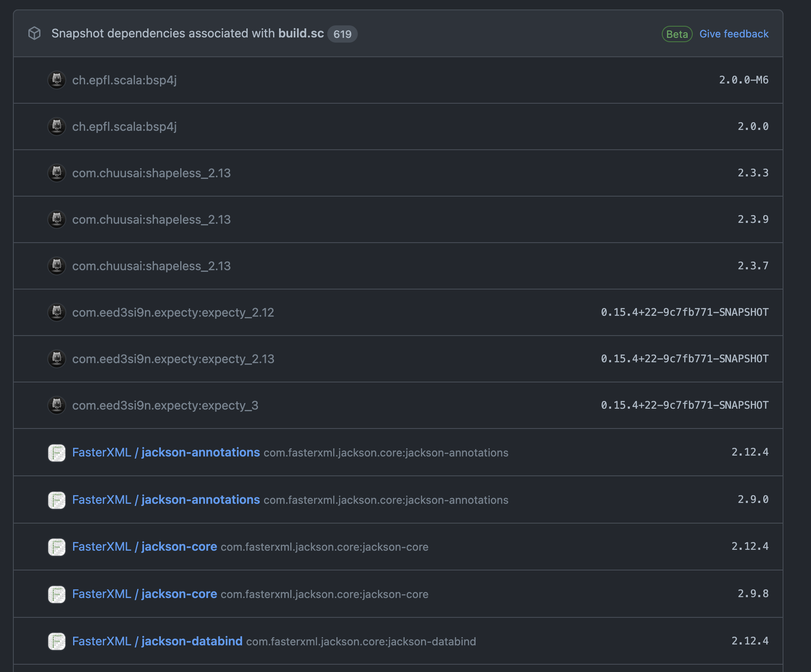Click the octocat icon beside ch.epfl.scala:bsp4j 2.0.0-M6
This screenshot has height=672, width=811.
coord(56,80)
